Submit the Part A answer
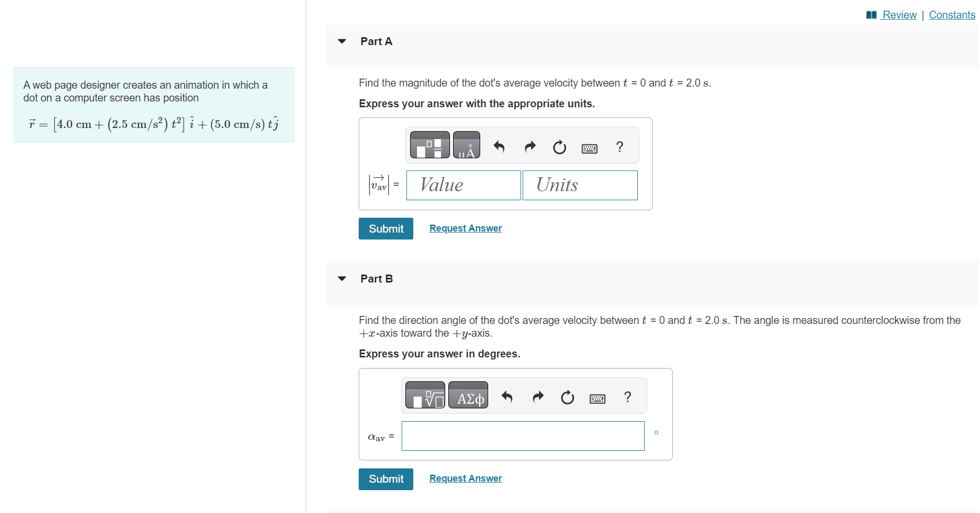 pyautogui.click(x=386, y=228)
